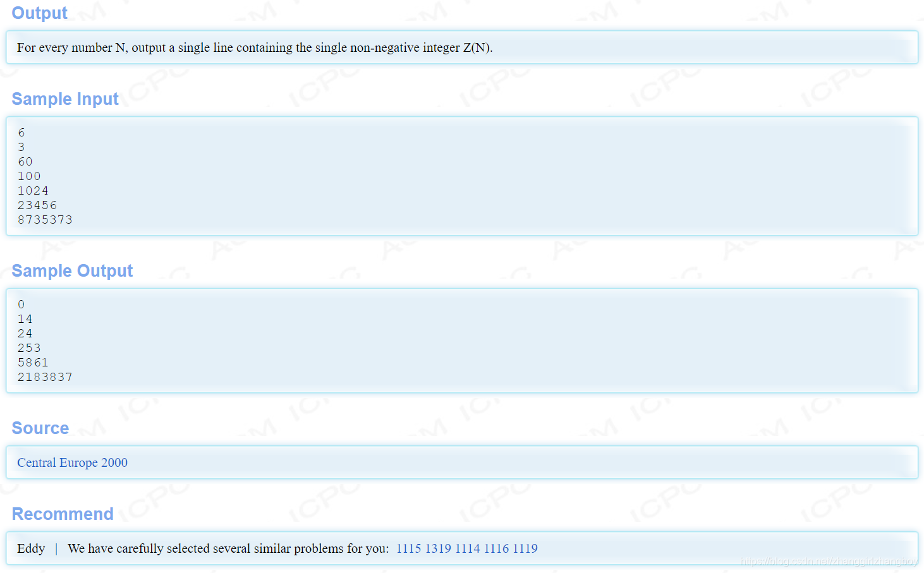
Task: Click sample output value 253
Action: (29, 348)
